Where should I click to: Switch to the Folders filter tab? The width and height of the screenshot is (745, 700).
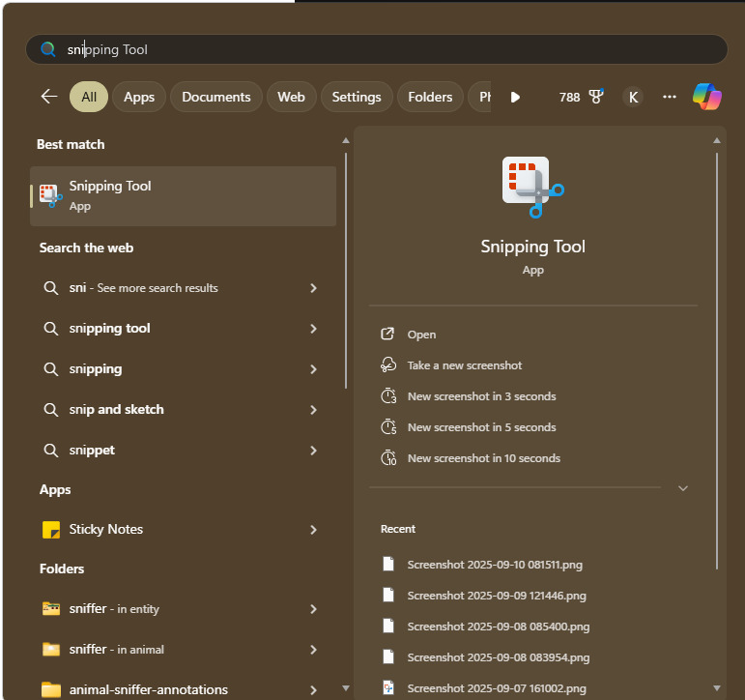click(430, 97)
